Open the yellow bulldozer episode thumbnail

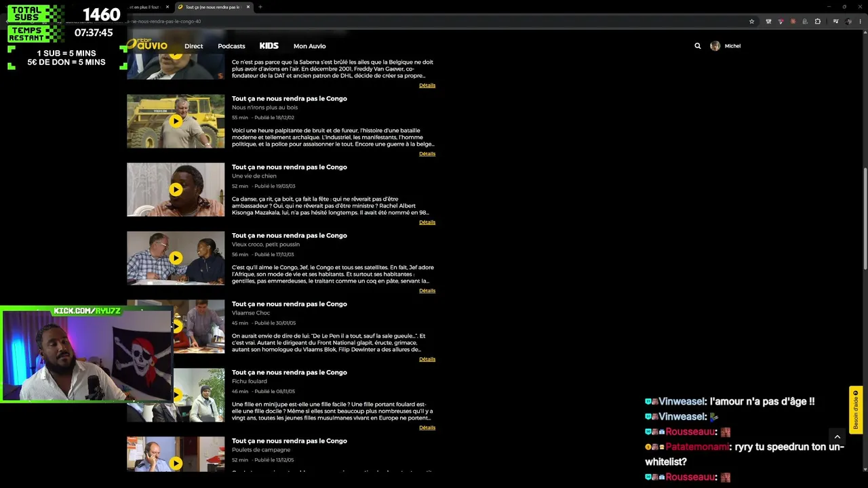click(176, 121)
